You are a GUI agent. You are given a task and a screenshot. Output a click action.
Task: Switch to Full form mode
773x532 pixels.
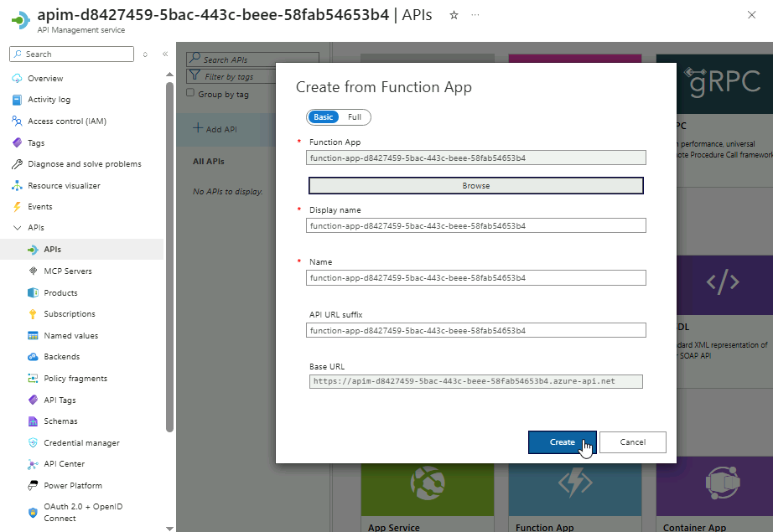(x=355, y=117)
